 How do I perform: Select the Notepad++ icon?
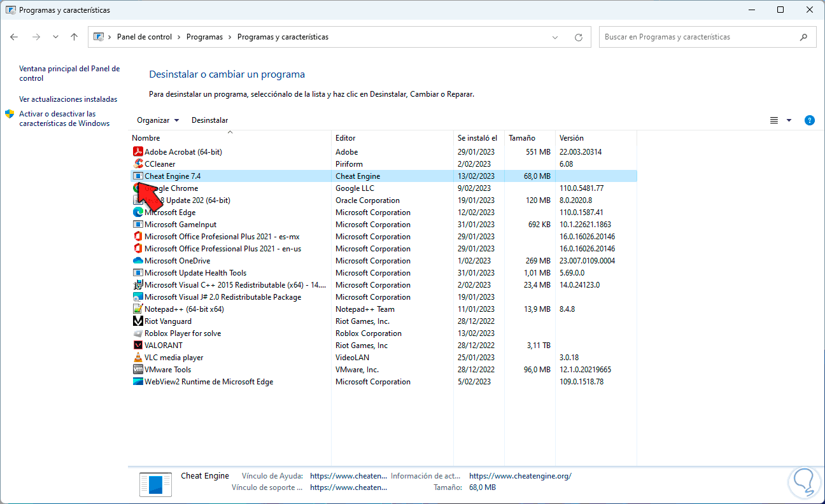(137, 309)
